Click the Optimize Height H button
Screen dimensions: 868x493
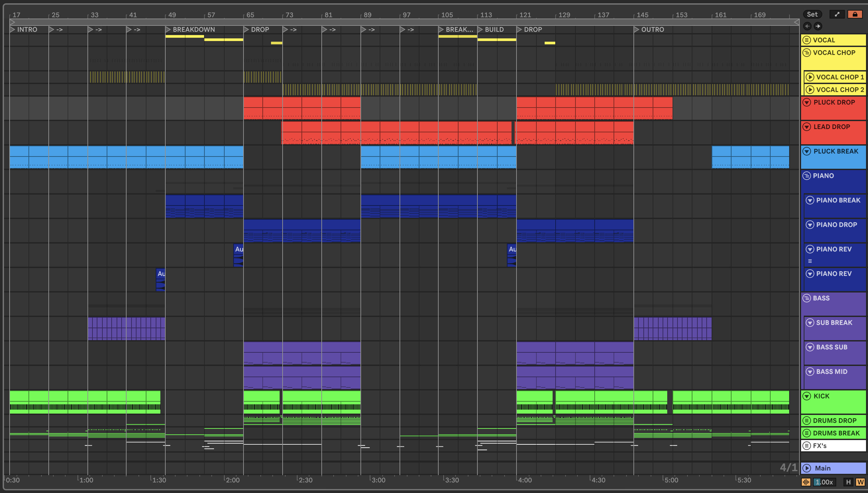point(848,482)
